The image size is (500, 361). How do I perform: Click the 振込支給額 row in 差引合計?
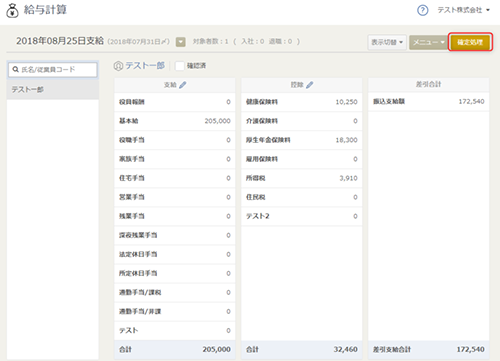428,102
